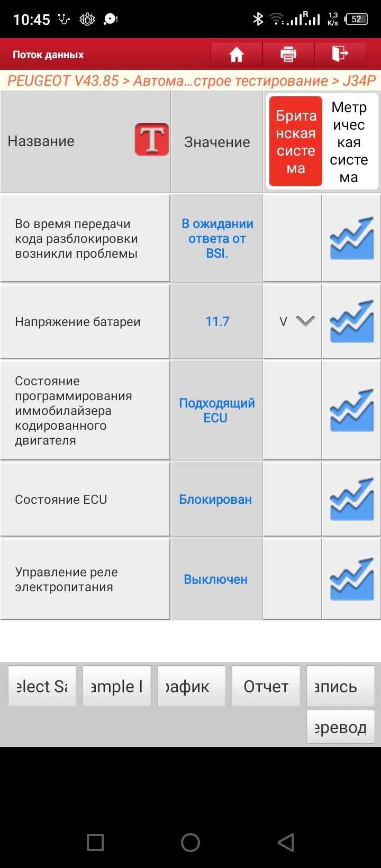
Task: Switch to Metric units (Метрическая система)
Action: pyautogui.click(x=349, y=142)
